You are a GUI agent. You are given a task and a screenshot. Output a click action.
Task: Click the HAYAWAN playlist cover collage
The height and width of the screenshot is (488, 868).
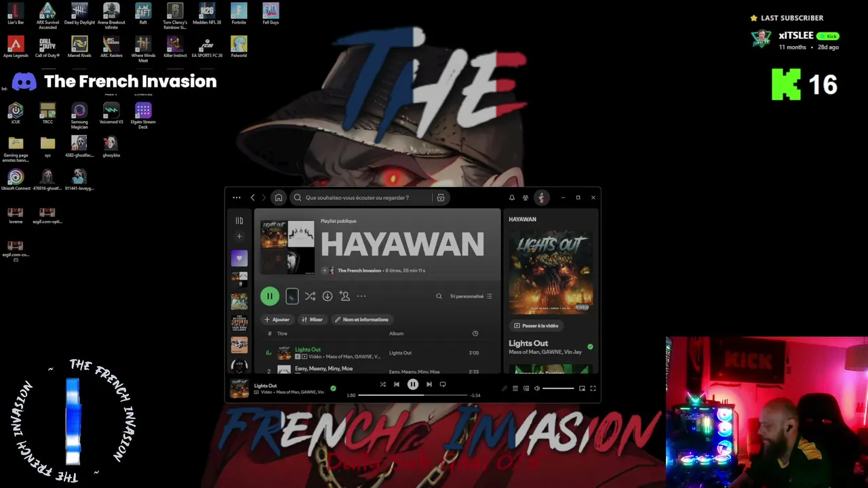(288, 247)
